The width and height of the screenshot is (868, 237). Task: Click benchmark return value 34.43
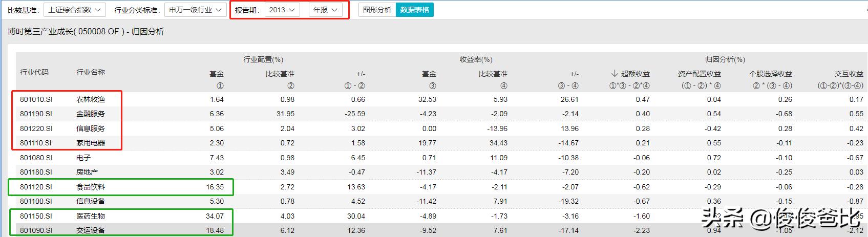498,143
